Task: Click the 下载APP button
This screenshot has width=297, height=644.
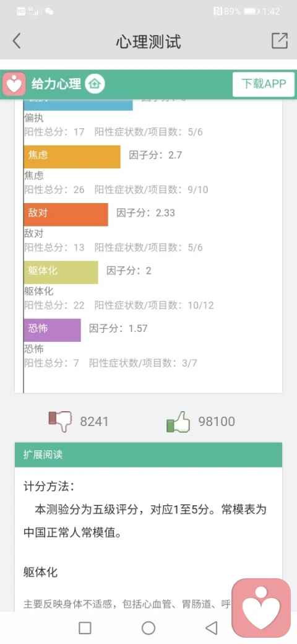Action: pyautogui.click(x=264, y=84)
